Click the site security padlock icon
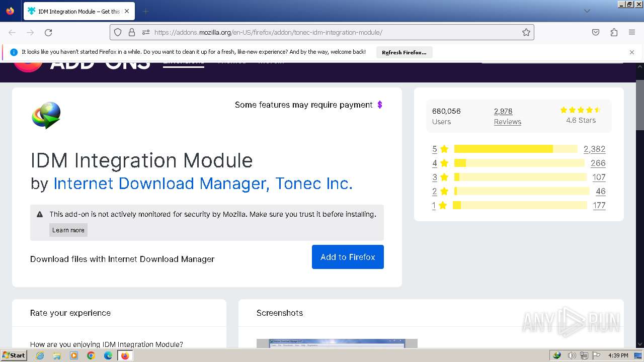This screenshot has width=644, height=362. 132,32
